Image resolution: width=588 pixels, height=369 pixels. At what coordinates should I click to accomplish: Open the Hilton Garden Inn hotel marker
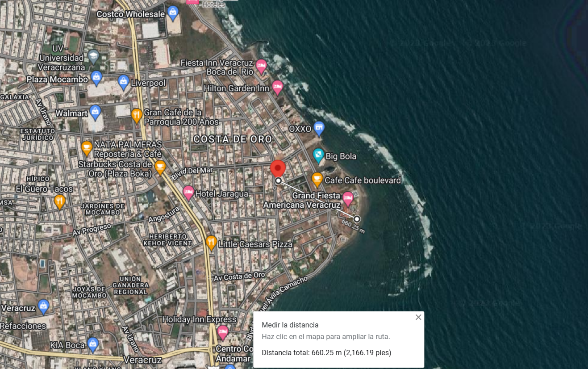277,87
